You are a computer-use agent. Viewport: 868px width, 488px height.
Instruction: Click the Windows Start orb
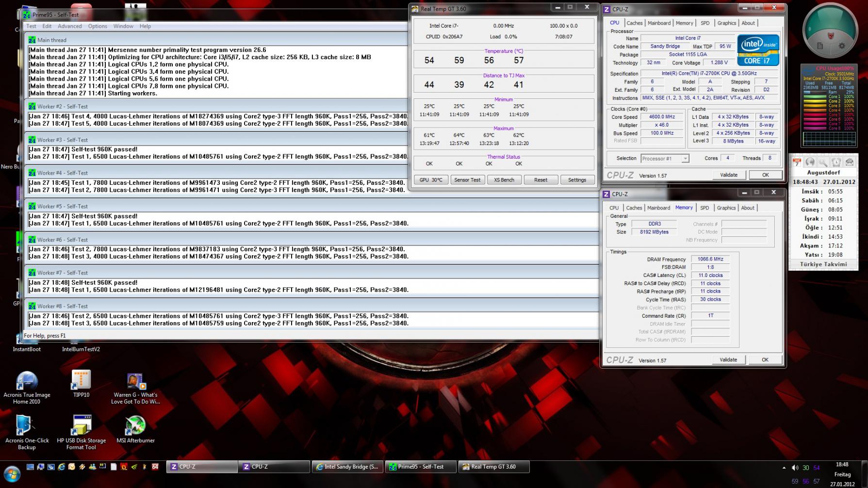click(x=12, y=474)
